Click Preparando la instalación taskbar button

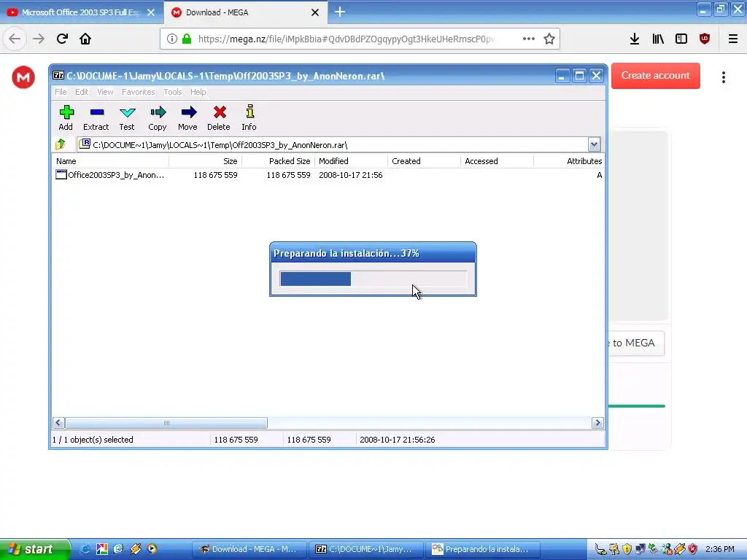(x=483, y=549)
